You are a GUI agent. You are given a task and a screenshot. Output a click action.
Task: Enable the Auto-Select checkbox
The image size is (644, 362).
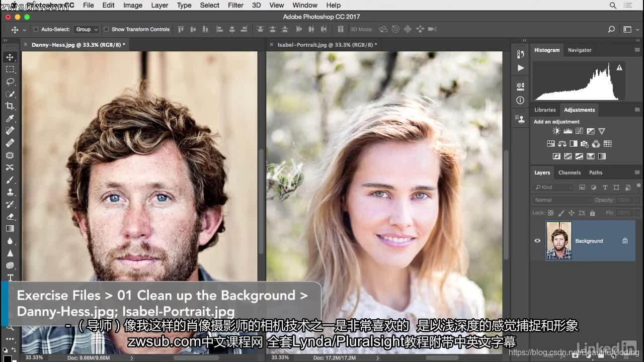(36, 29)
